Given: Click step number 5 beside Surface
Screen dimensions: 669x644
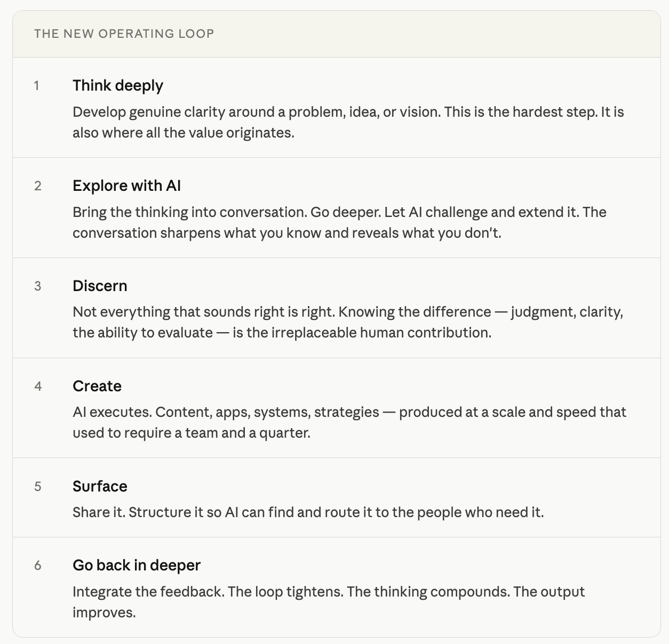Looking at the screenshot, I should 38,487.
